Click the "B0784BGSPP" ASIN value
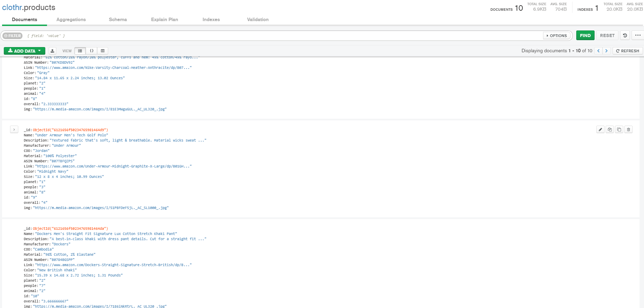This screenshot has width=644, height=308. click(x=62, y=260)
